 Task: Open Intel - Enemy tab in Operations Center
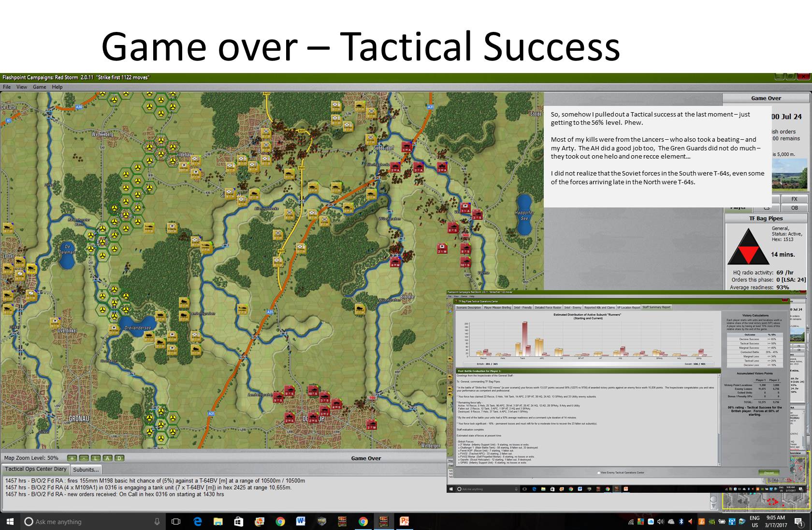[573, 308]
